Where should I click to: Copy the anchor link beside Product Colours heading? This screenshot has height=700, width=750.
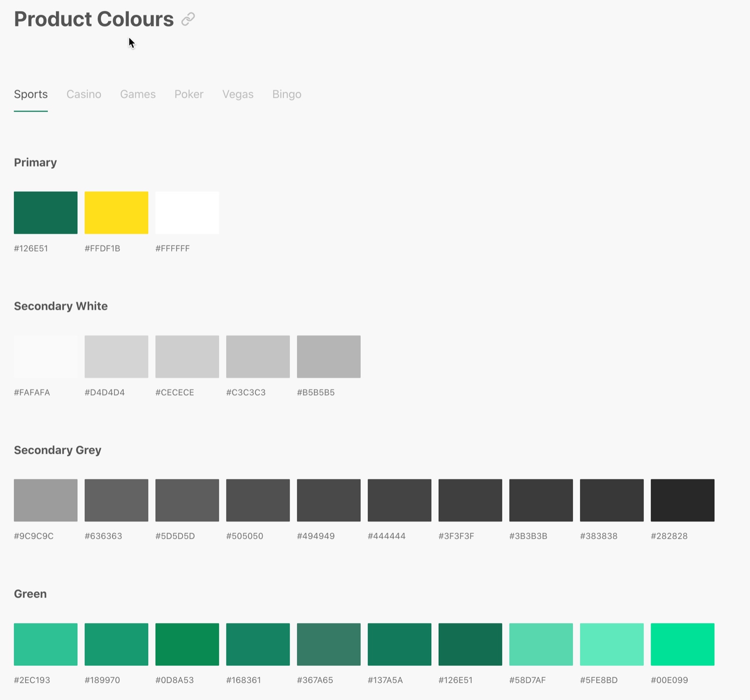(x=188, y=19)
